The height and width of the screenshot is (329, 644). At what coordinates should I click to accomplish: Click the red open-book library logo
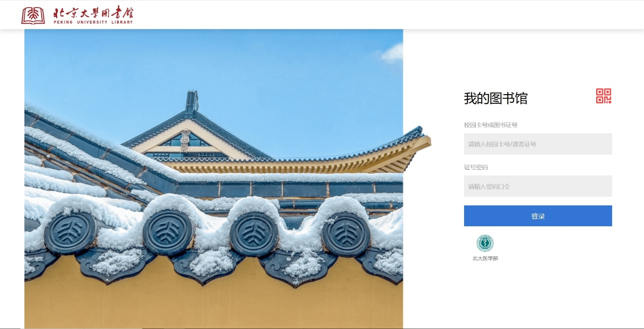pos(33,15)
